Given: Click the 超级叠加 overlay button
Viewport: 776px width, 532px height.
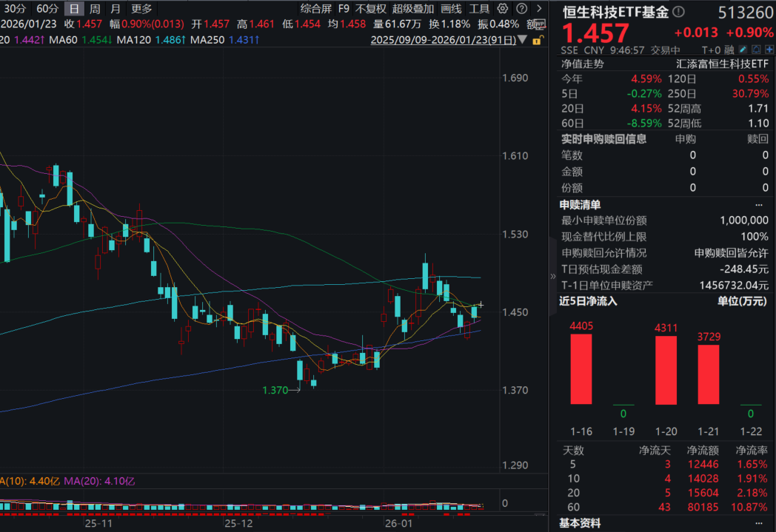Looking at the screenshot, I should click(413, 9).
